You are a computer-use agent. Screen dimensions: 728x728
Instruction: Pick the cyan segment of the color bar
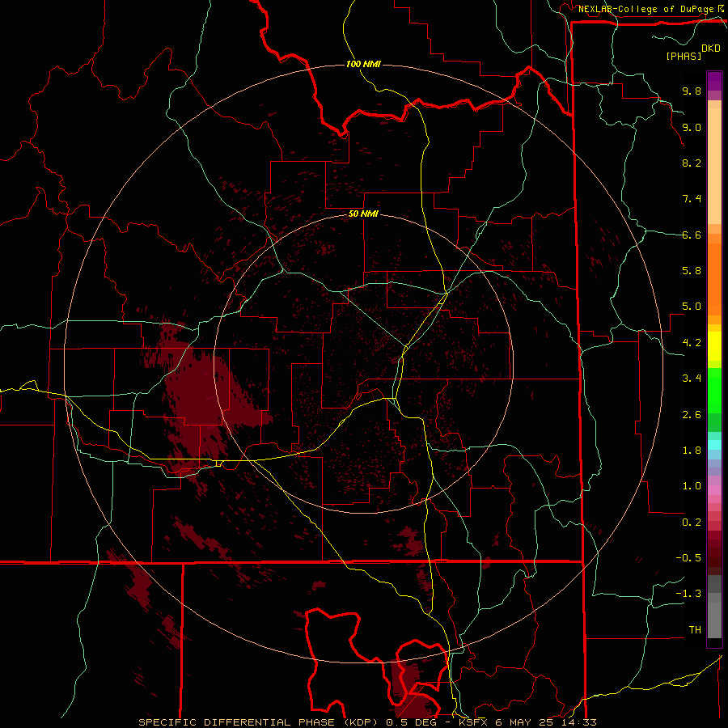tap(714, 445)
